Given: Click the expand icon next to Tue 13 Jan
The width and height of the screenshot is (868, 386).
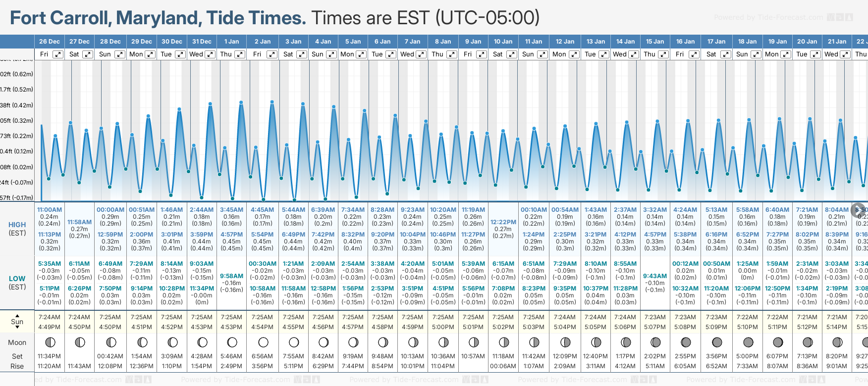Looking at the screenshot, I should pos(603,54).
